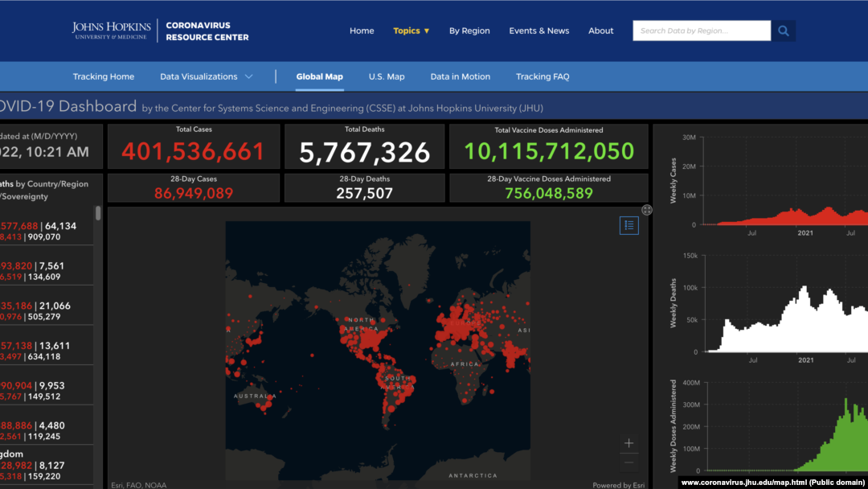
Task: Click the AFRICA label on the map
Action: pos(465,364)
